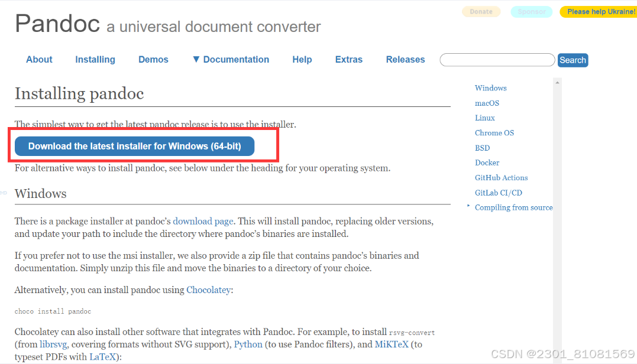Go to the Installing page
This screenshot has width=637, height=364.
95,60
